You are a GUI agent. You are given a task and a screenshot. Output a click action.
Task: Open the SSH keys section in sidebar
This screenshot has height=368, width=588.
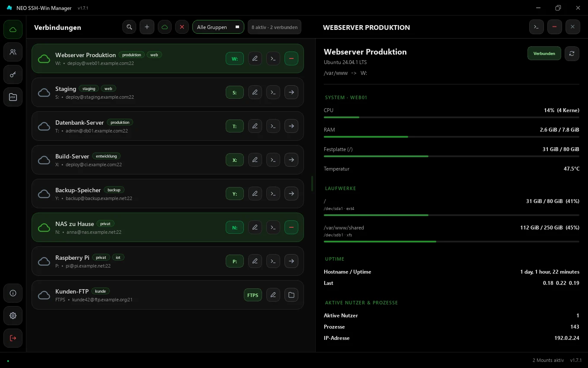pyautogui.click(x=13, y=74)
